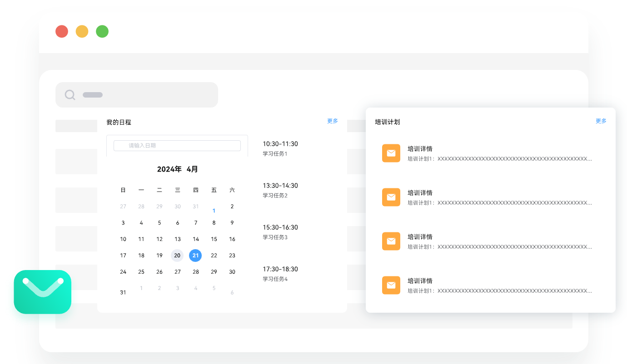This screenshot has width=627, height=364.
Task: Open 学习任务2 task label
Action: tap(275, 196)
